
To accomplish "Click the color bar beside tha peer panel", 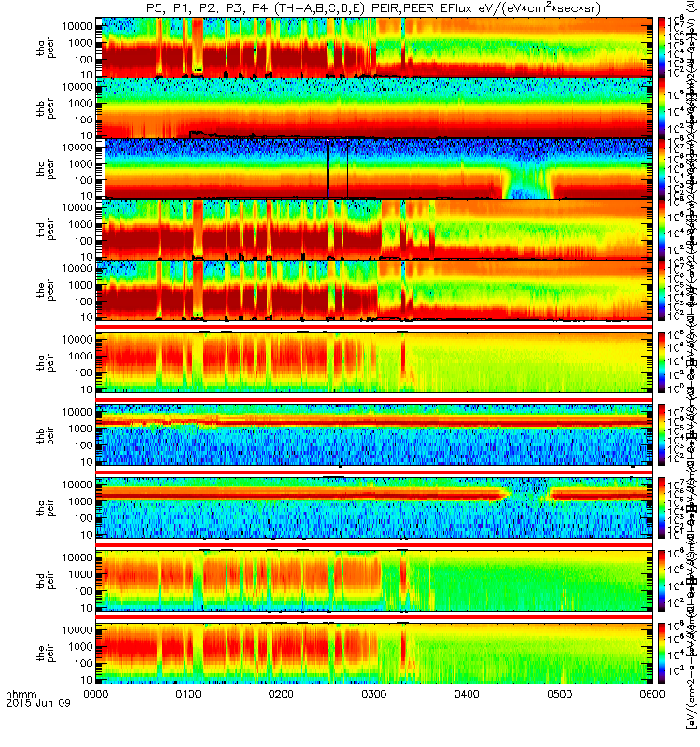I will coord(662,48).
